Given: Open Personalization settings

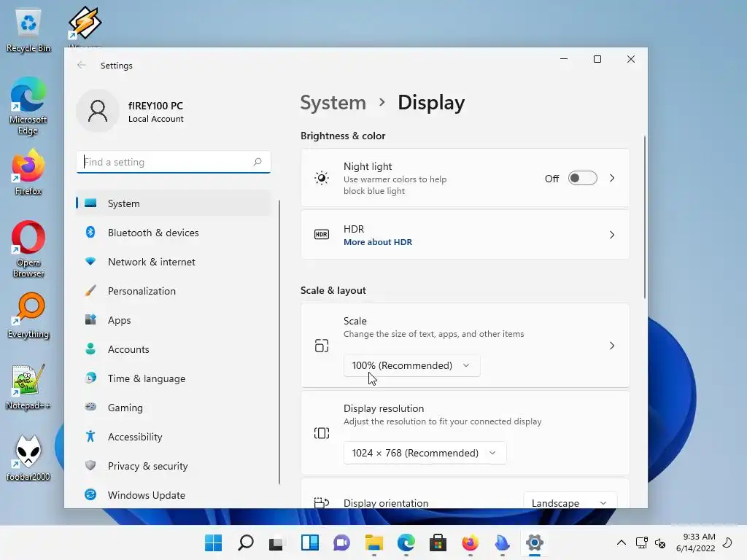Looking at the screenshot, I should click(174, 291).
